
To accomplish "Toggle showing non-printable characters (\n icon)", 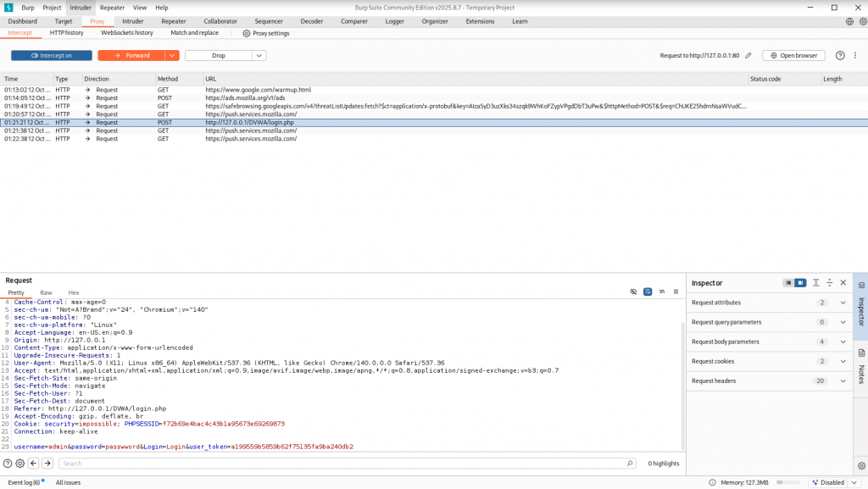I will pos(661,292).
